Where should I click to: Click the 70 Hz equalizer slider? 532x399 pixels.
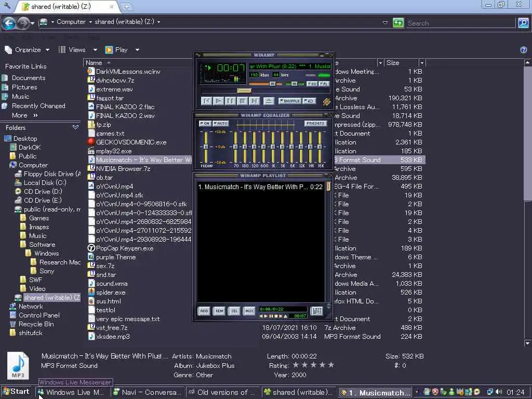pos(236,147)
